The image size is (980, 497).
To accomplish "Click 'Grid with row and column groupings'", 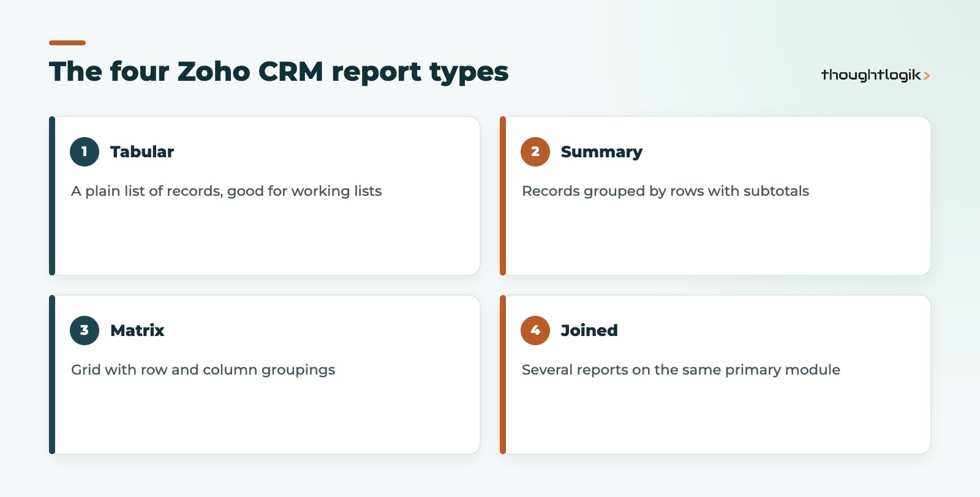I will [x=203, y=370].
